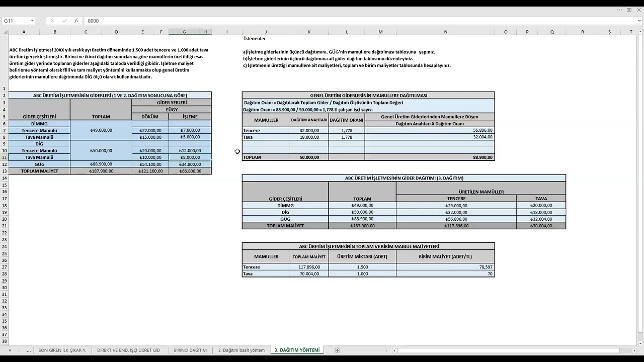Open the Name Box dropdown arrow
The image size is (644, 362).
click(32, 21)
